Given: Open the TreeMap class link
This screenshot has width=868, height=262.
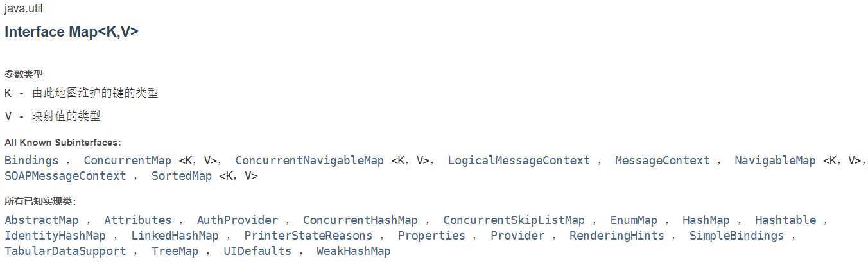Looking at the screenshot, I should 175,251.
